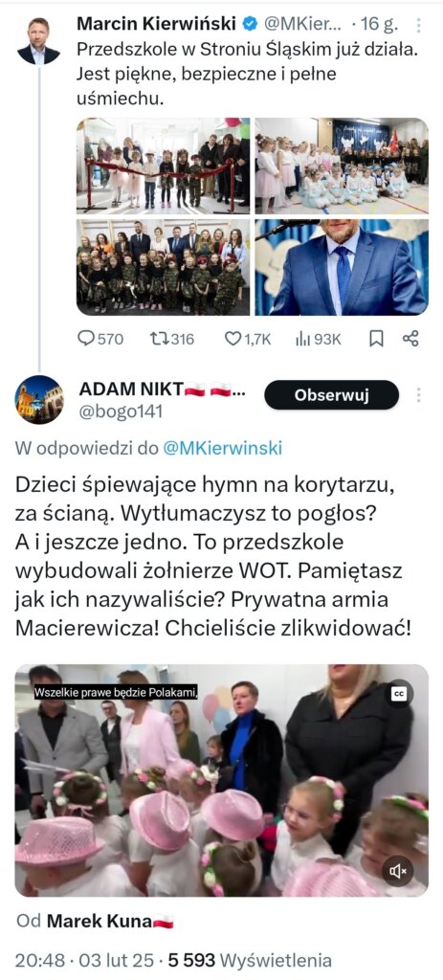Open more options menu for Kierwiński's tweet

(418, 25)
